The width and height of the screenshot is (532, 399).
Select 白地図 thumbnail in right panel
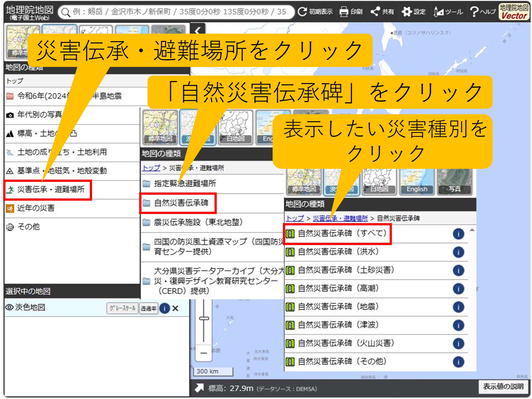(x=379, y=182)
